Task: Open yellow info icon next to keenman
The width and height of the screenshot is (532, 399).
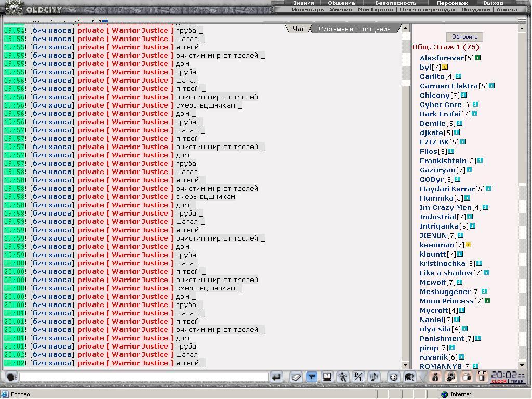Action: pyautogui.click(x=468, y=245)
